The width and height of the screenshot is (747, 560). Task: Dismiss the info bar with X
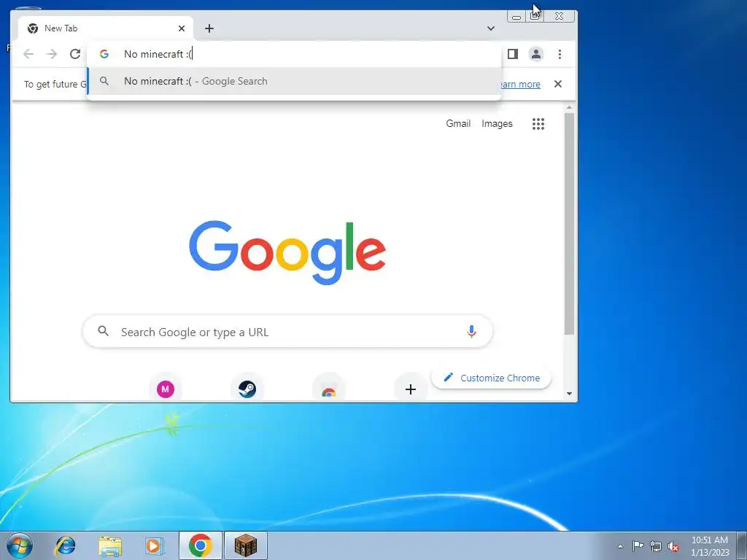558,85
